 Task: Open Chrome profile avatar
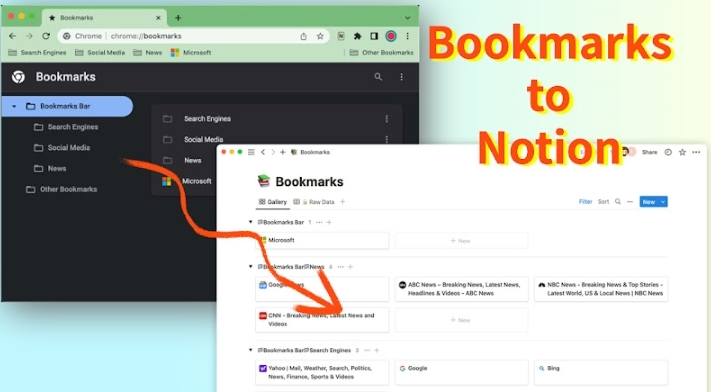point(391,36)
